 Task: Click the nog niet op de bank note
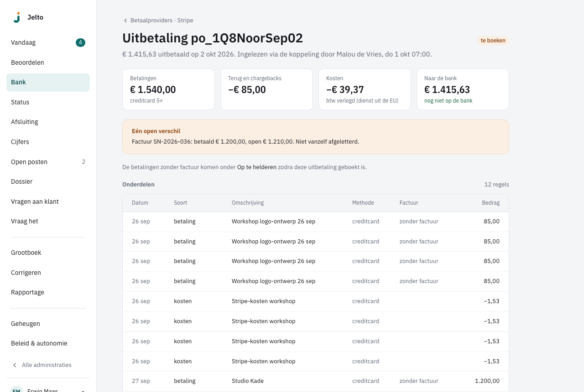448,101
